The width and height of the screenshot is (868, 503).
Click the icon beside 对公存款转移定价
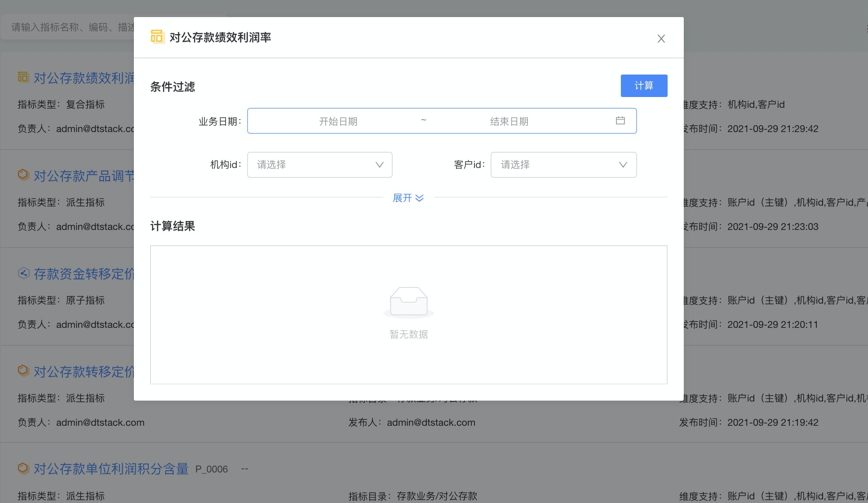(23, 371)
